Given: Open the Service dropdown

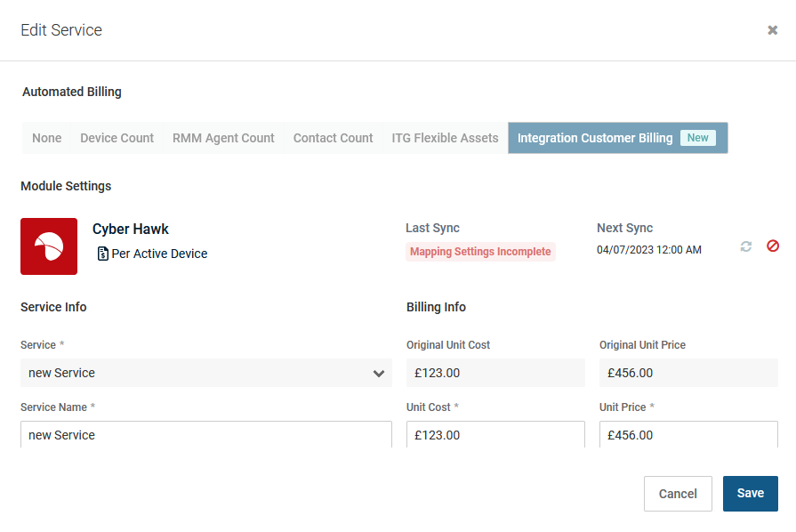Looking at the screenshot, I should (206, 373).
